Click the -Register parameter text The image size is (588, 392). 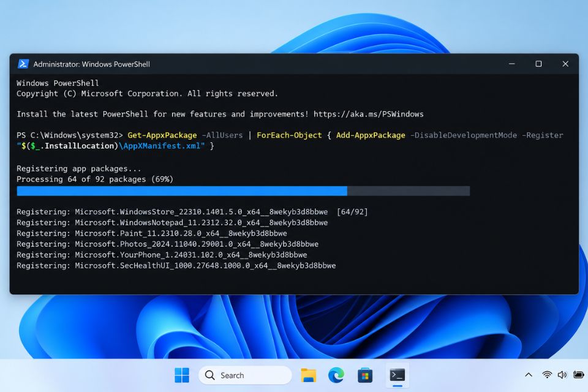[x=542, y=135]
